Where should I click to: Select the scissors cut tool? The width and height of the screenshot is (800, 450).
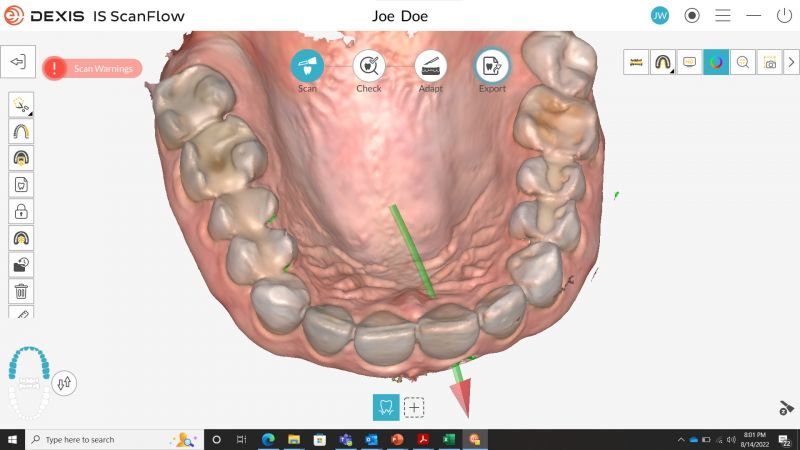click(x=21, y=105)
